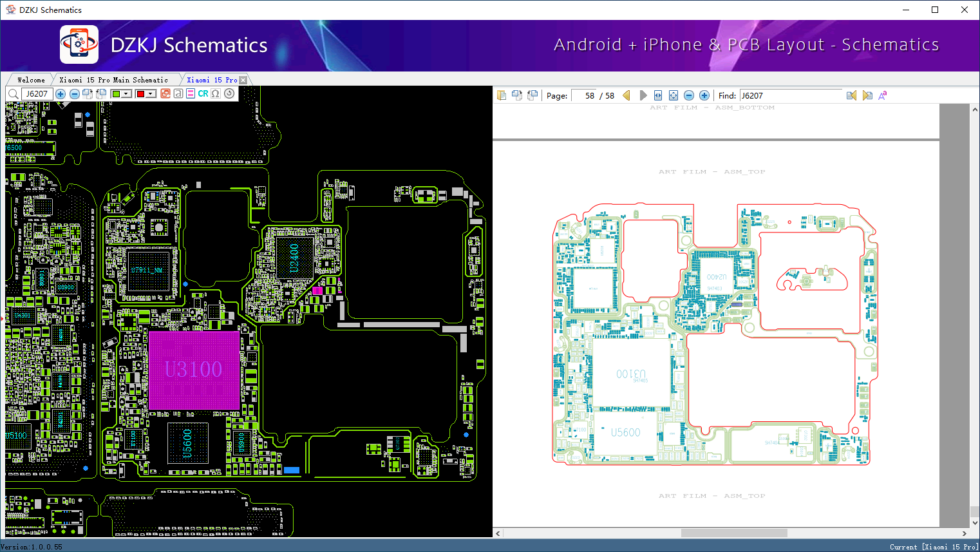Go to the next PDF page
This screenshot has height=552, width=980.
[x=643, y=95]
